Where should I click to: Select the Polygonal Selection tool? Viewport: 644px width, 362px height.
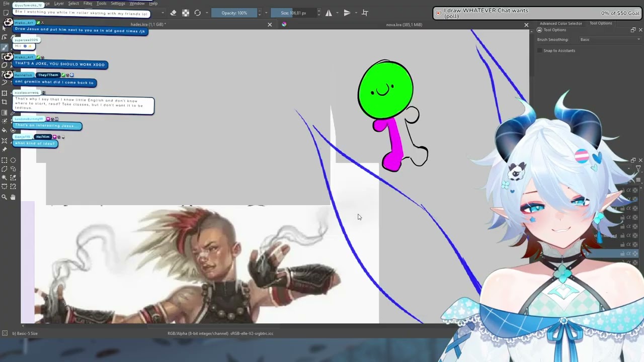coord(5,169)
